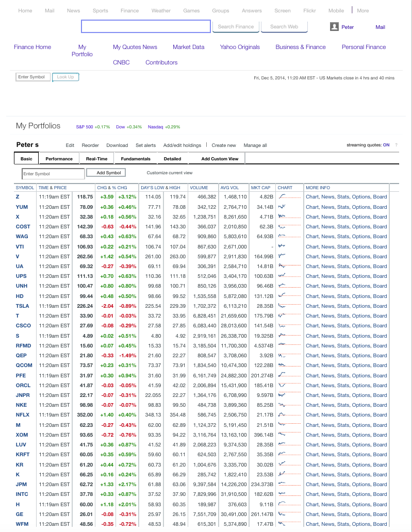412x532 pixels.
Task: Sort table by SYMBOL column header
Action: pyautogui.click(x=25, y=188)
